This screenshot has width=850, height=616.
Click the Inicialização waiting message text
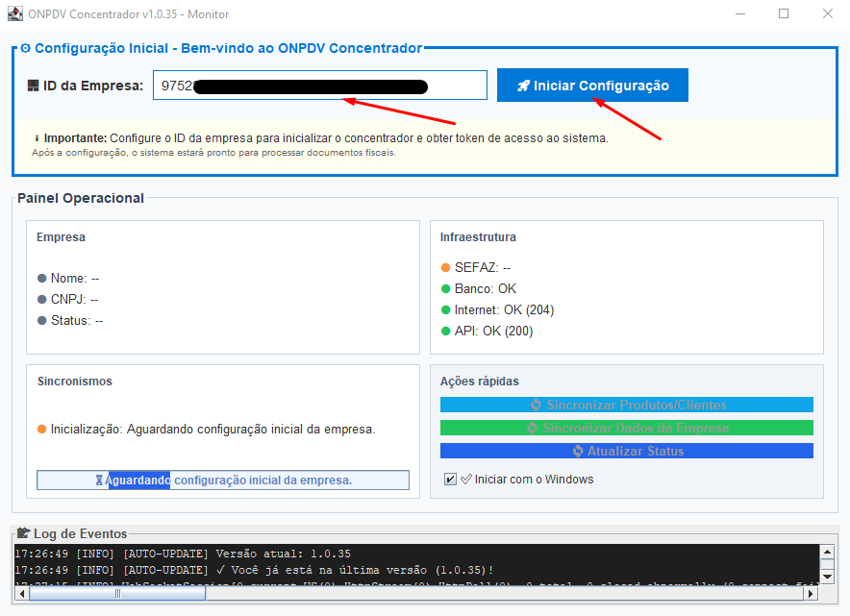tap(213, 430)
